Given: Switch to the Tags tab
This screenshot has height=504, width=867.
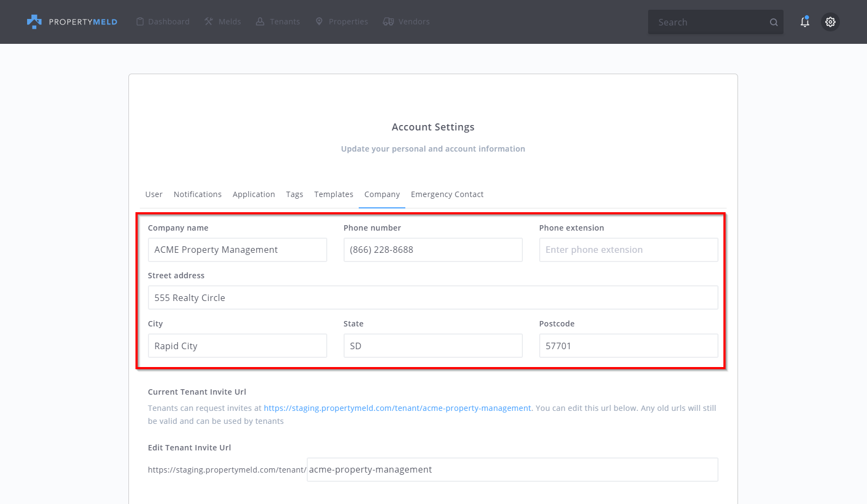Looking at the screenshot, I should [295, 194].
